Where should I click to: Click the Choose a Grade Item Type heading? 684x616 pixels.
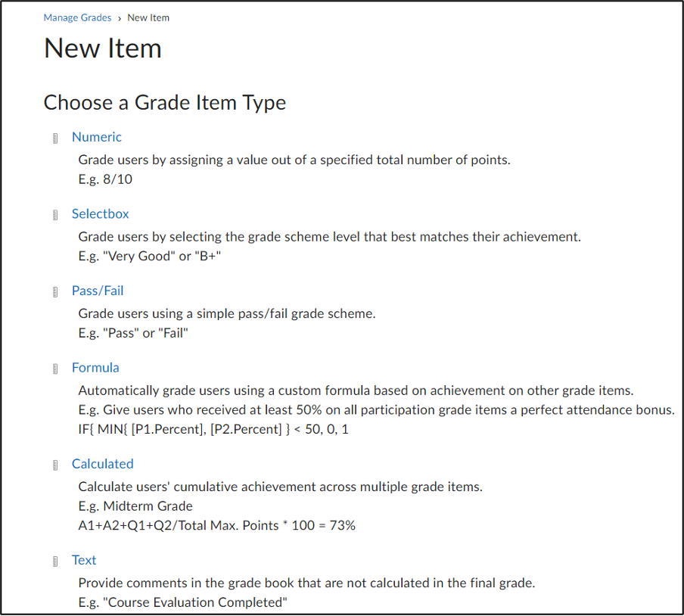(165, 103)
